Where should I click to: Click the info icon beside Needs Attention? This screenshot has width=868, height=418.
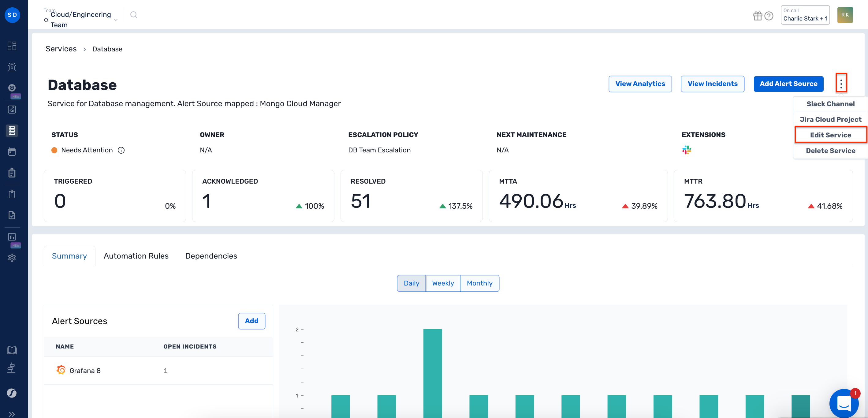[x=121, y=150]
